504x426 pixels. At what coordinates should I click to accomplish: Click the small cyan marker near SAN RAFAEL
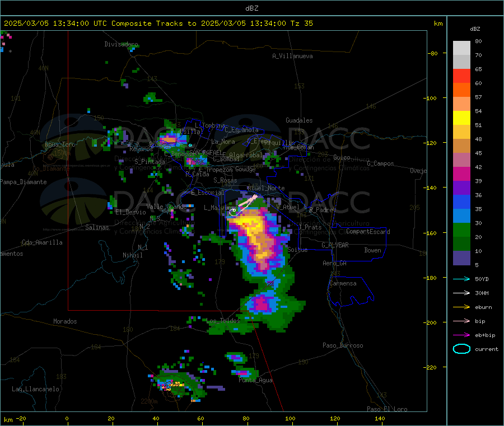pos(190,145)
